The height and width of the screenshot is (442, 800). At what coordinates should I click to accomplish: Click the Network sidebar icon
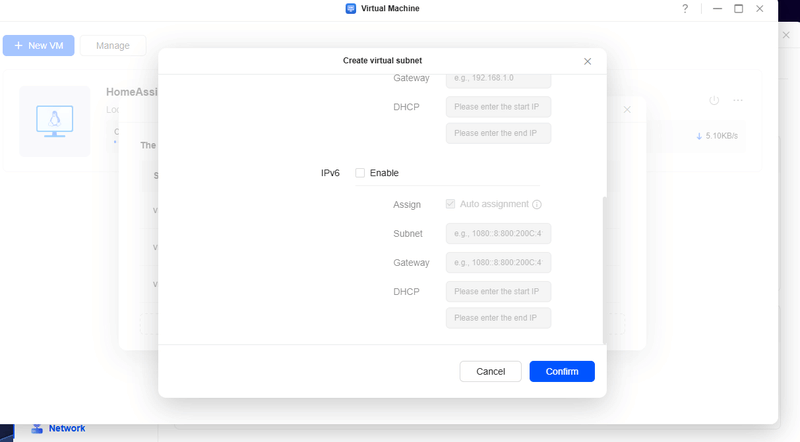click(37, 428)
